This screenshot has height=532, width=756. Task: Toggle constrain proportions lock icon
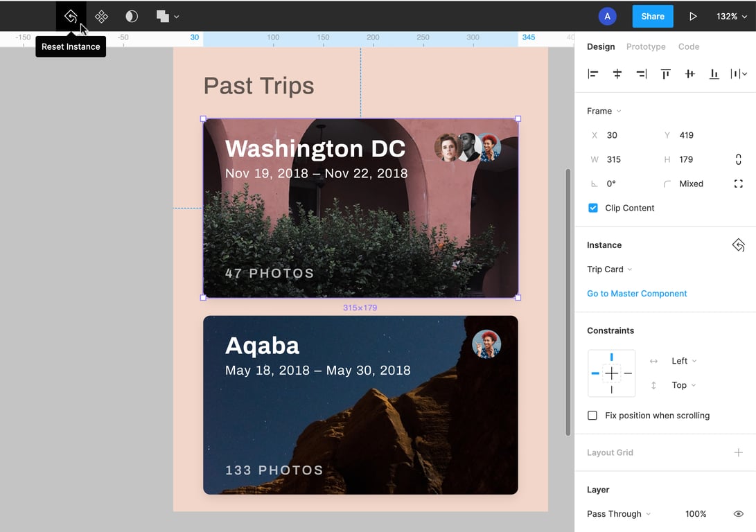tap(738, 159)
